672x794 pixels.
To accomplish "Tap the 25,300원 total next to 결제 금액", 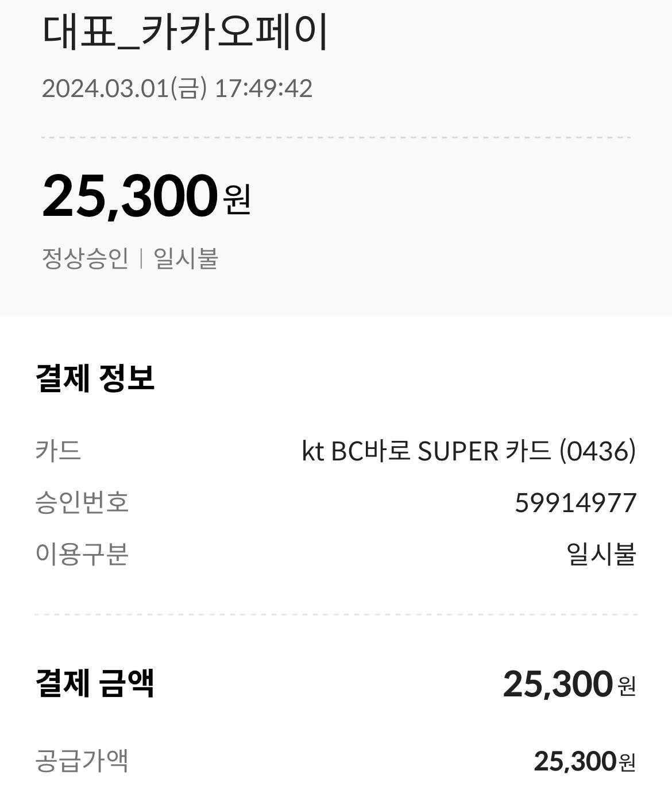I will tap(569, 684).
